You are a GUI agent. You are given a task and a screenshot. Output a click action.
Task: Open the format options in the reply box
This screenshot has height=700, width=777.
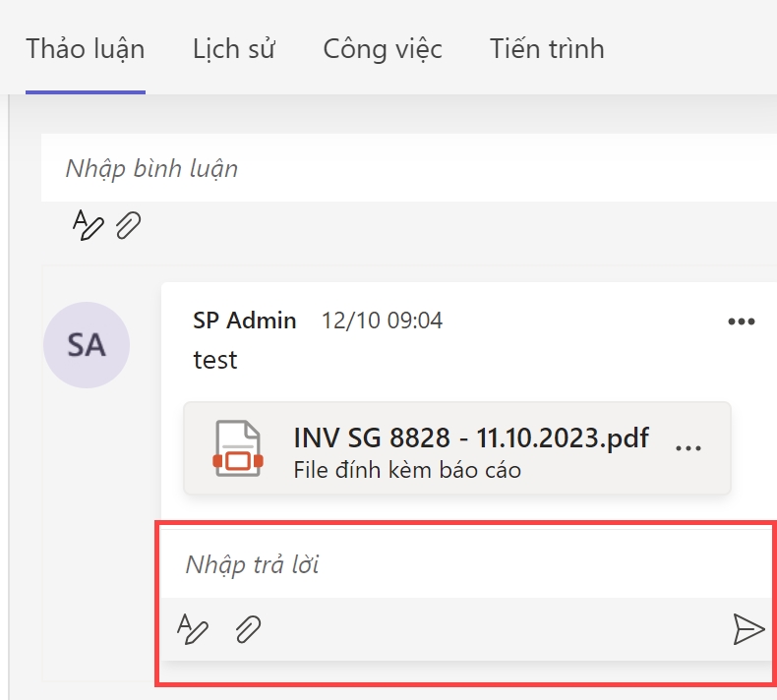pyautogui.click(x=193, y=628)
